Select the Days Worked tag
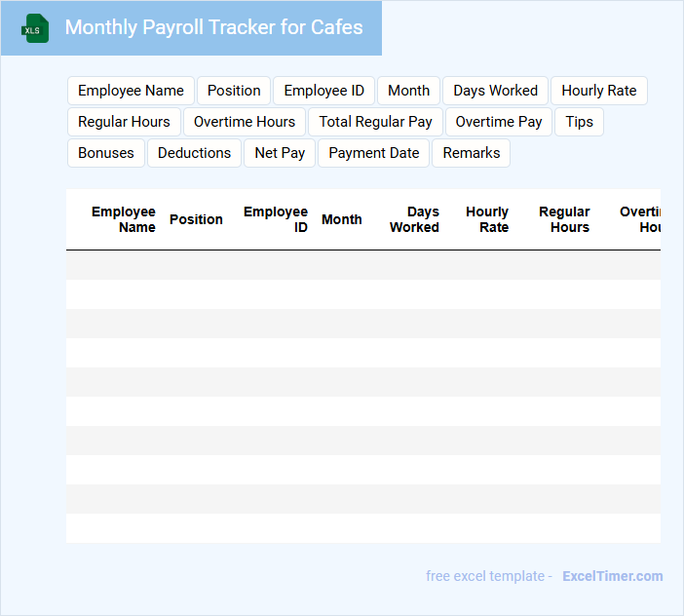 point(496,91)
